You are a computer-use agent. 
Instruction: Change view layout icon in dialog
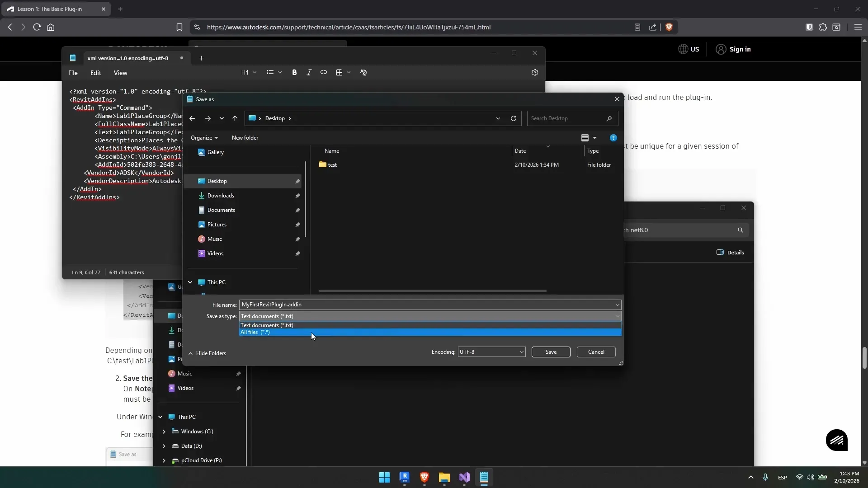click(585, 138)
